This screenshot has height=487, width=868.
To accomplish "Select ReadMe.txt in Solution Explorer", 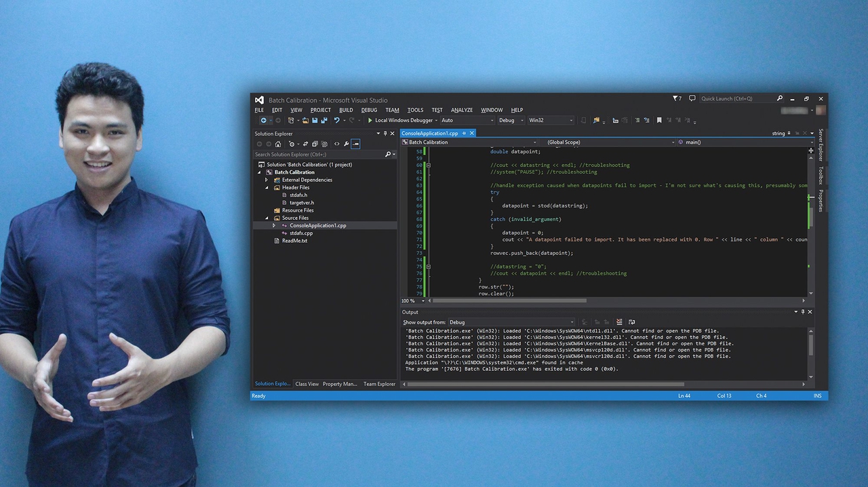I will [294, 241].
